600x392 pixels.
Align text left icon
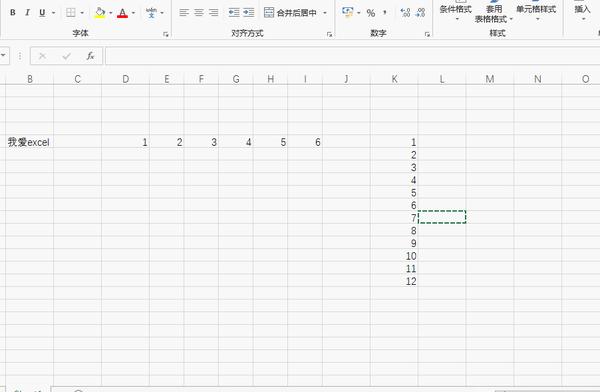tap(184, 13)
